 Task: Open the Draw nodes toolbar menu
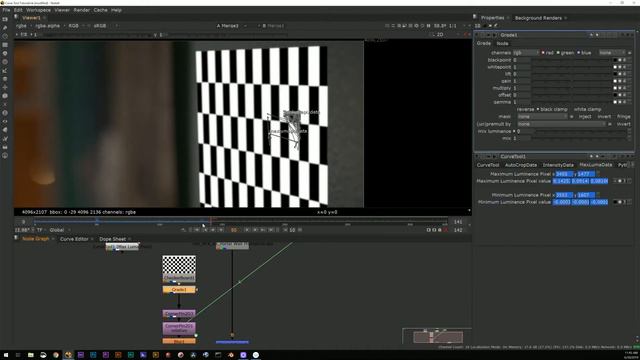click(5, 28)
